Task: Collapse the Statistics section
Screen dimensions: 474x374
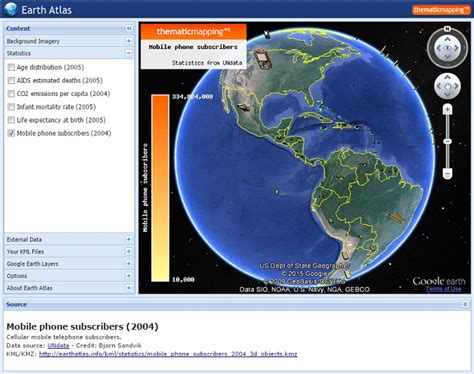Action: [x=129, y=53]
